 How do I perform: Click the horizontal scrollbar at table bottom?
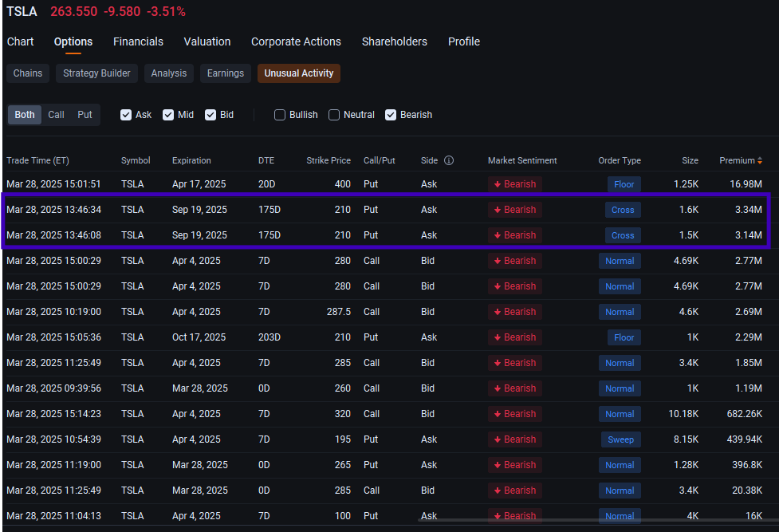598,521
